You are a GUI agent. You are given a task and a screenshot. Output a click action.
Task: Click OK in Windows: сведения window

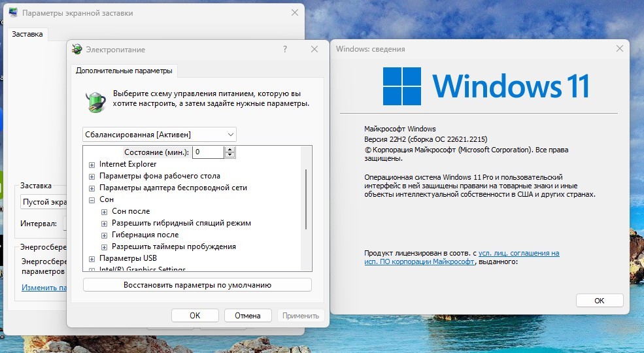coord(600,301)
